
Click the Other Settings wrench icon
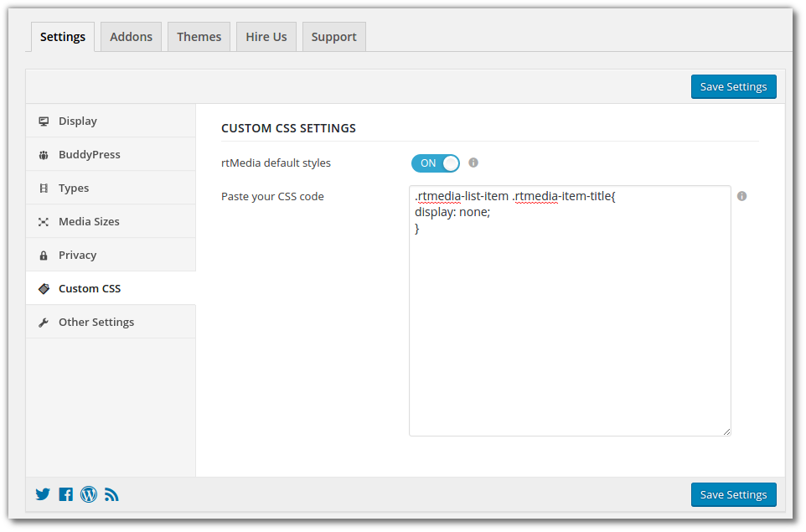(x=43, y=322)
